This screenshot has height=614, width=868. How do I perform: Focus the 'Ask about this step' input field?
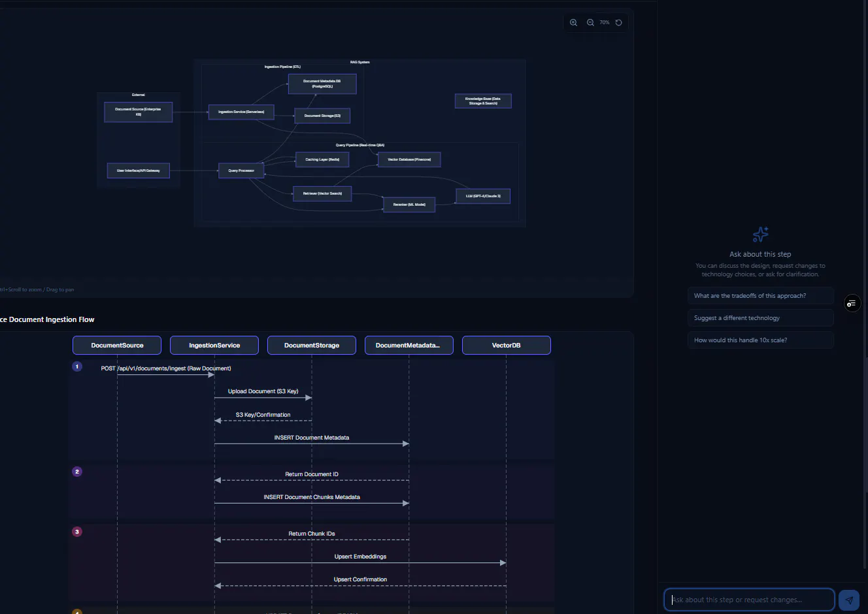(749, 600)
